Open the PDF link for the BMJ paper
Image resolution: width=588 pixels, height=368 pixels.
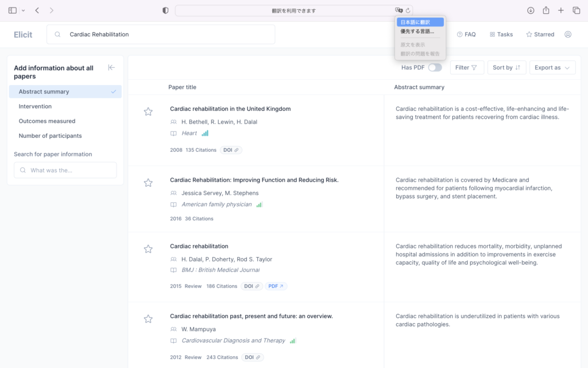pyautogui.click(x=276, y=286)
